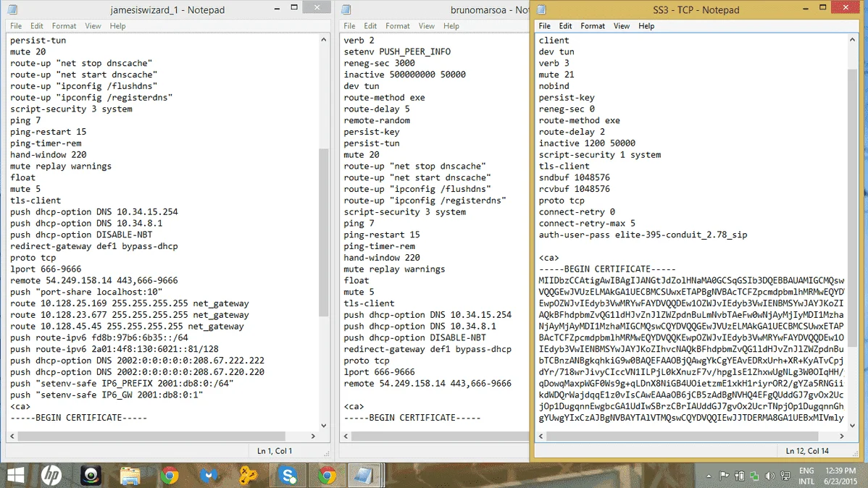Click scroll-down arrow in jamesiswizard_1 window
Viewport: 868px width, 488px height.
324,426
